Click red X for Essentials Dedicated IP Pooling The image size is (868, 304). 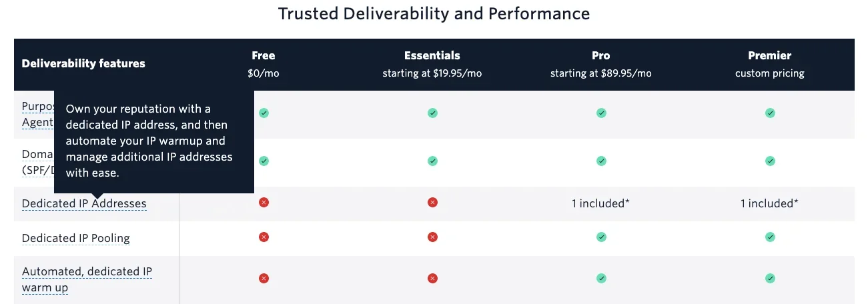tap(432, 237)
